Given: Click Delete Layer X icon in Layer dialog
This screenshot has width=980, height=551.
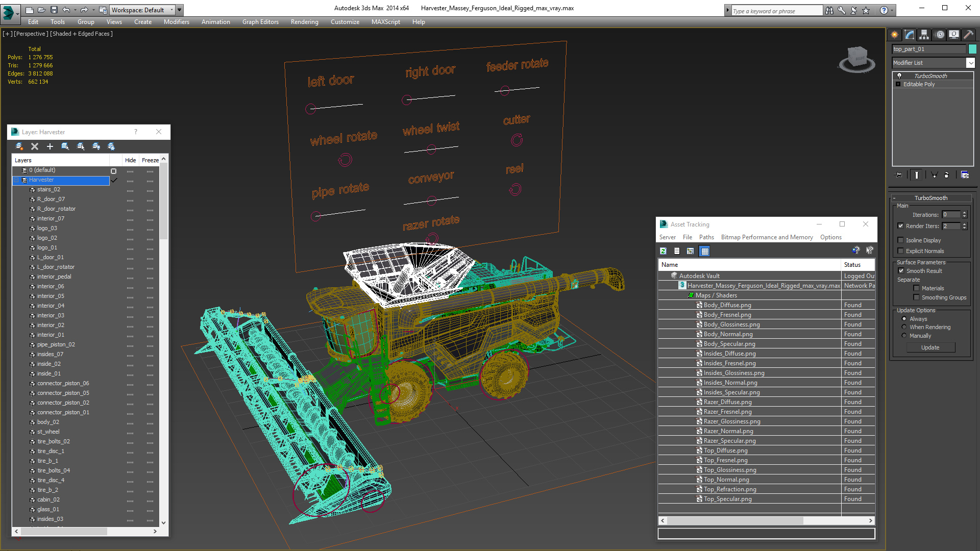Looking at the screenshot, I should (35, 146).
